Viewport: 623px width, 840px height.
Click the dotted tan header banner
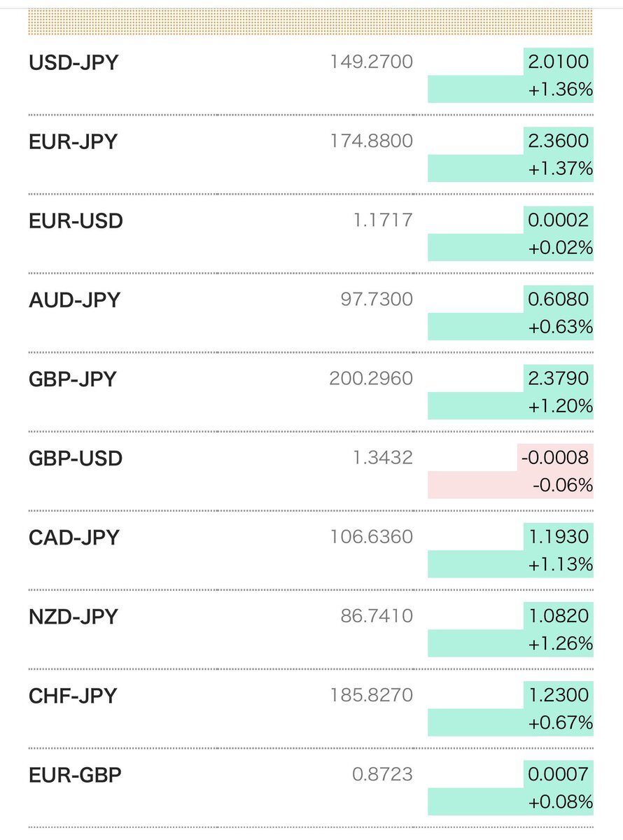[x=309, y=22]
